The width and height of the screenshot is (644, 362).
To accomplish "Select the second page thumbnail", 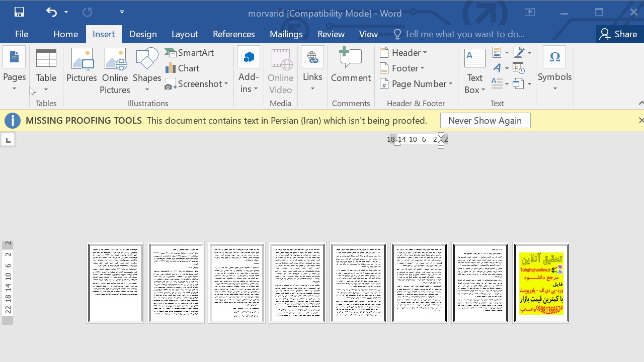I will click(176, 283).
